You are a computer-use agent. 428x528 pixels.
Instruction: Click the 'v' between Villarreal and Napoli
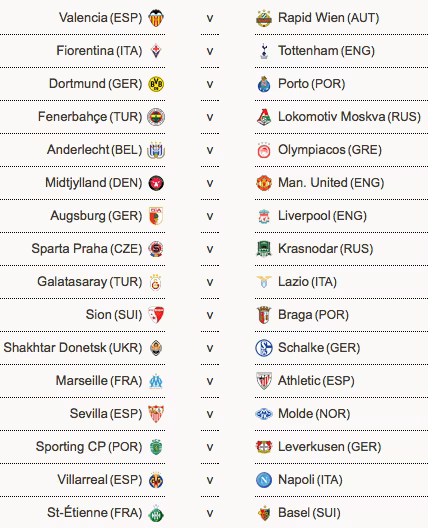[210, 480]
